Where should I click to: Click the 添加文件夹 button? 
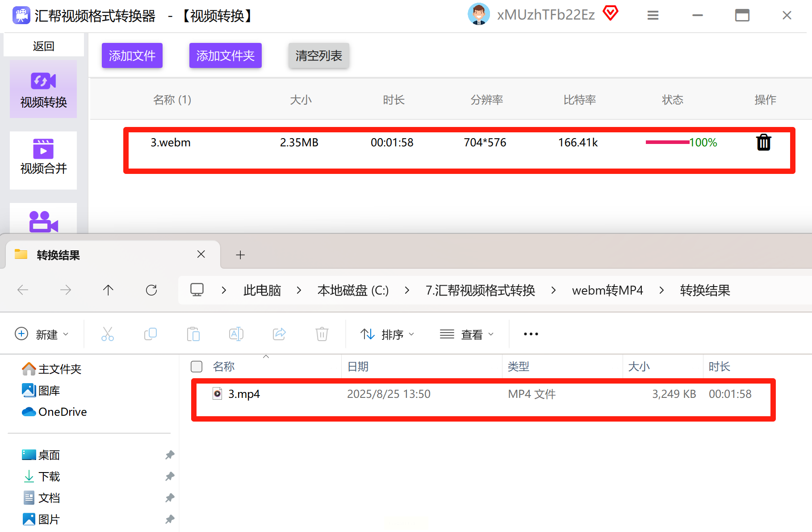pyautogui.click(x=226, y=55)
